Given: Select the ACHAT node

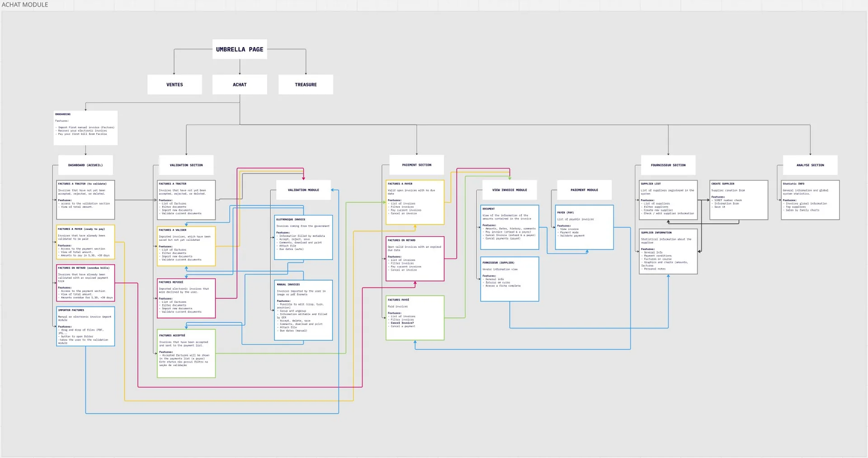Looking at the screenshot, I should point(240,85).
